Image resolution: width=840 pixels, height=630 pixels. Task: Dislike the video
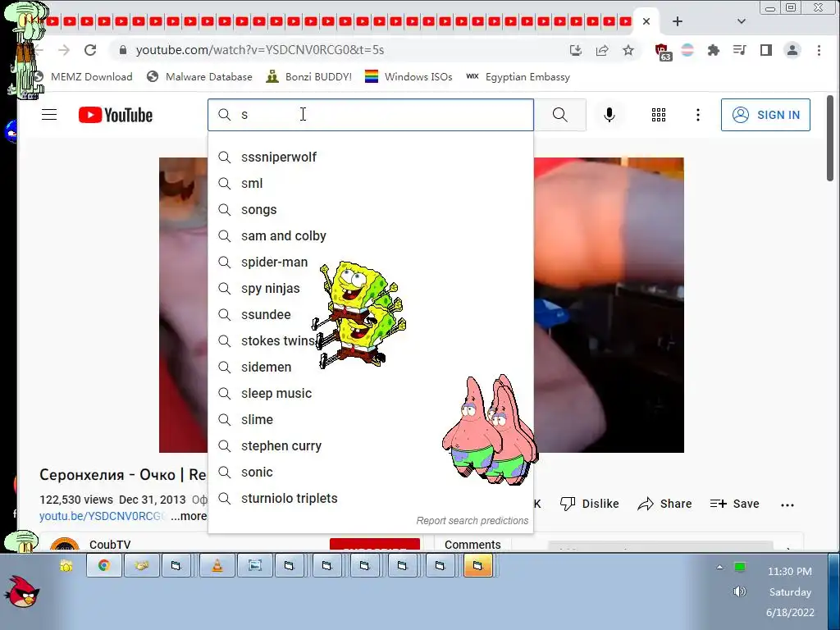pyautogui.click(x=589, y=504)
